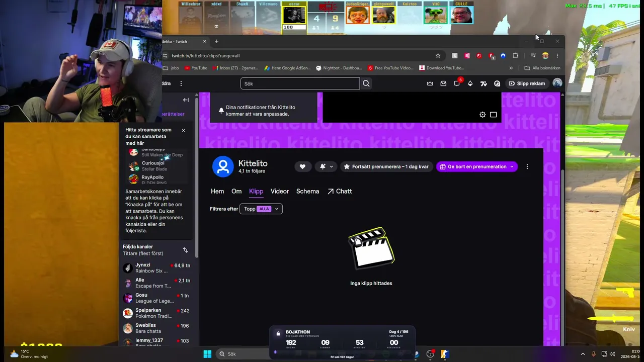Open the Chrome extensions puzzle icon

pos(515,56)
